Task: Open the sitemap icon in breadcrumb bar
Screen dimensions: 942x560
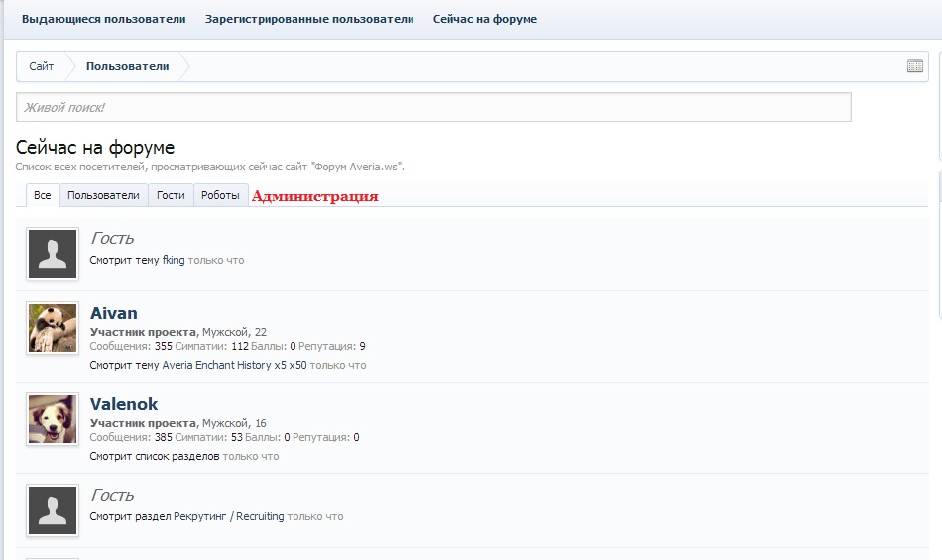Action: coord(914,66)
